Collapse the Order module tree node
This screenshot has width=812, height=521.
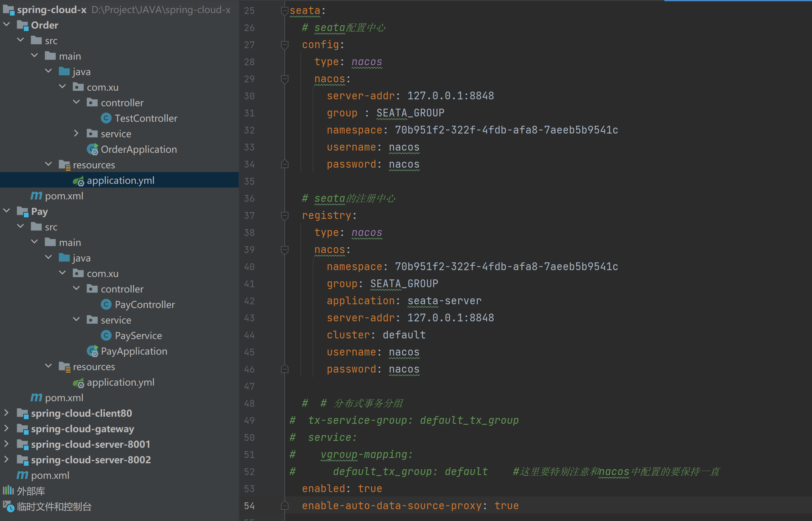pos(7,24)
